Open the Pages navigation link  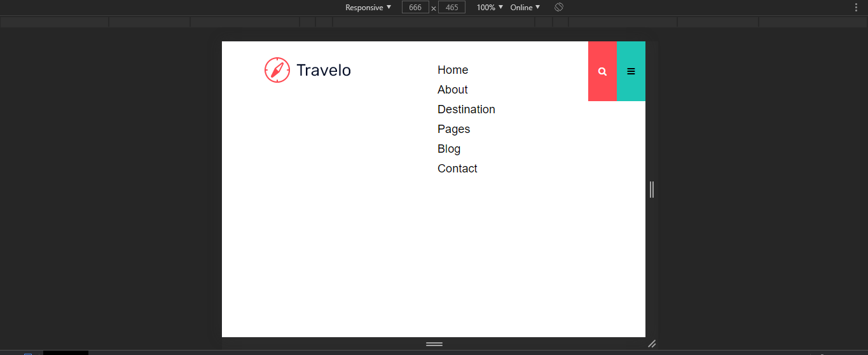click(453, 129)
